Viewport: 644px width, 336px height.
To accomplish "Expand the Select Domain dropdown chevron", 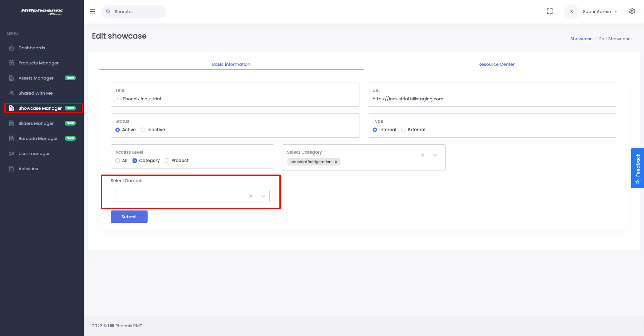I will point(263,196).
